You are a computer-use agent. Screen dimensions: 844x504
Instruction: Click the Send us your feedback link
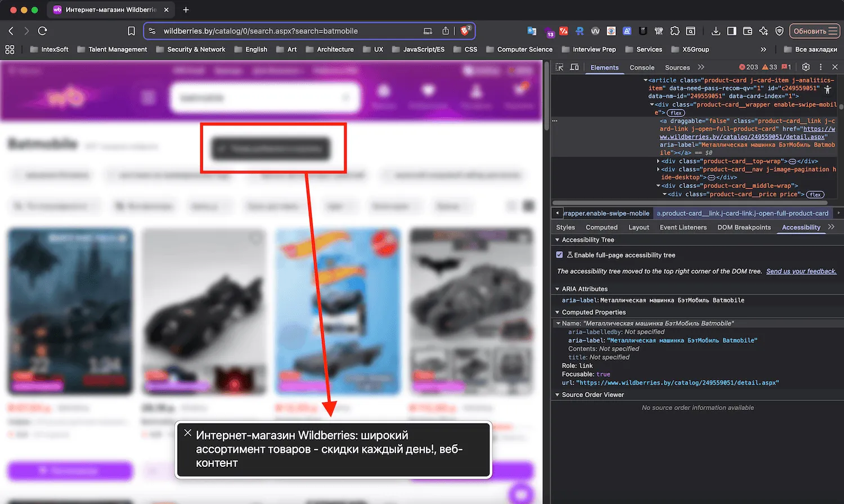[x=801, y=271]
